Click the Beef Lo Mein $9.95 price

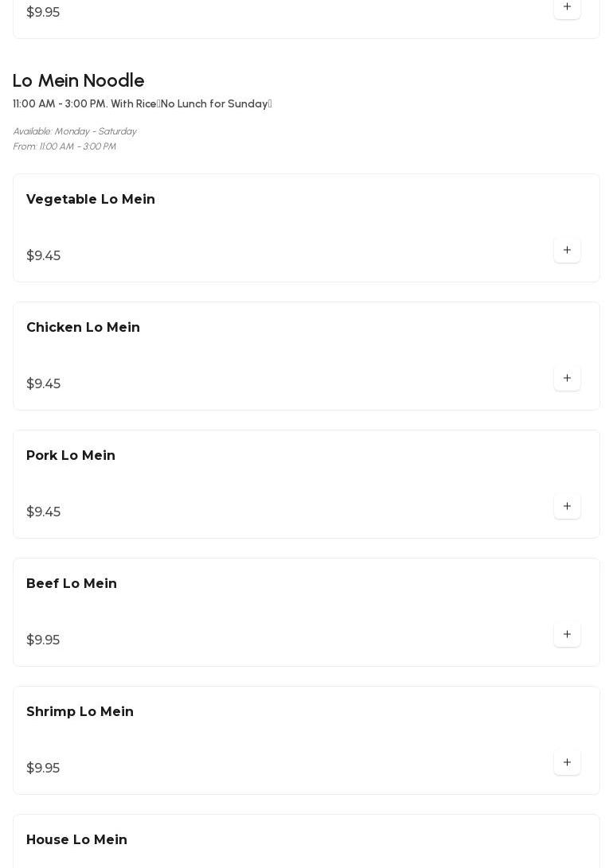pos(43,640)
